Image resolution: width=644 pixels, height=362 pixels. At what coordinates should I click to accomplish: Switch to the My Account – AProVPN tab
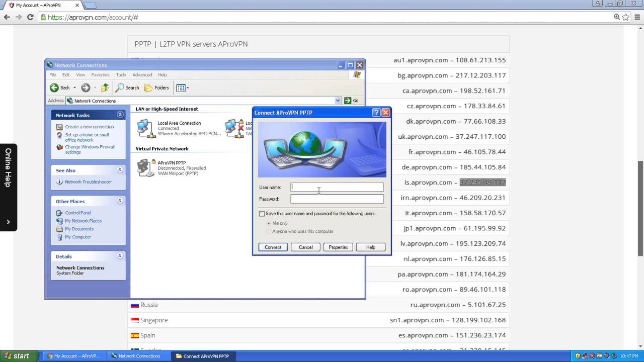[x=43, y=5]
